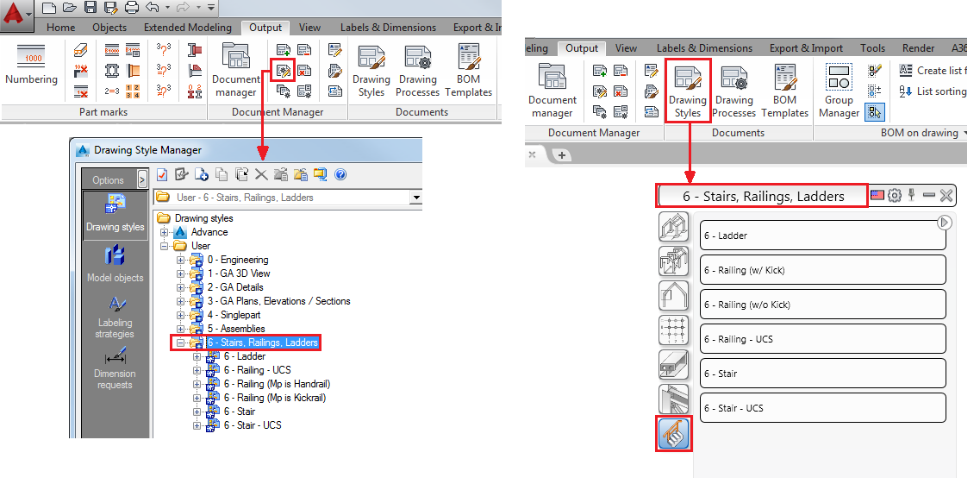This screenshot has width=980, height=484.
Task: Select 3 - GA Plans, Elevations / Sections tree item
Action: pyautogui.click(x=278, y=301)
